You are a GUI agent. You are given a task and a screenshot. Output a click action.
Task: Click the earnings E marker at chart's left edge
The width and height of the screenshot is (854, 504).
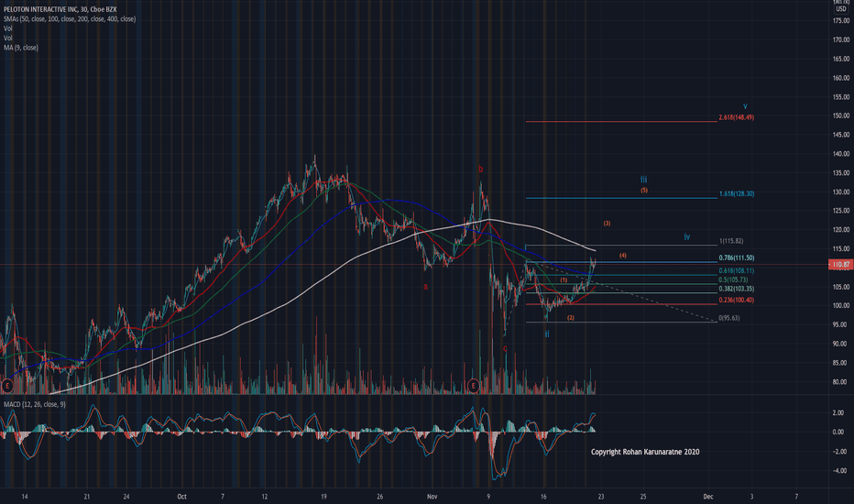pos(6,386)
